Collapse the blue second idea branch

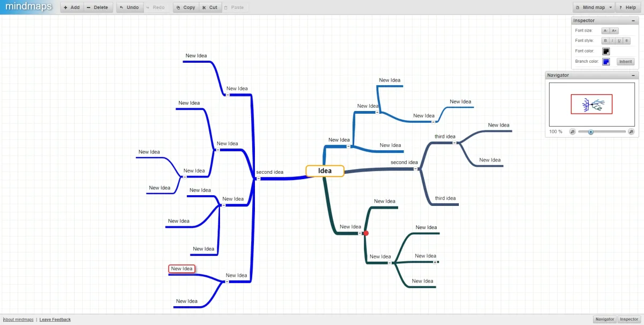click(258, 179)
